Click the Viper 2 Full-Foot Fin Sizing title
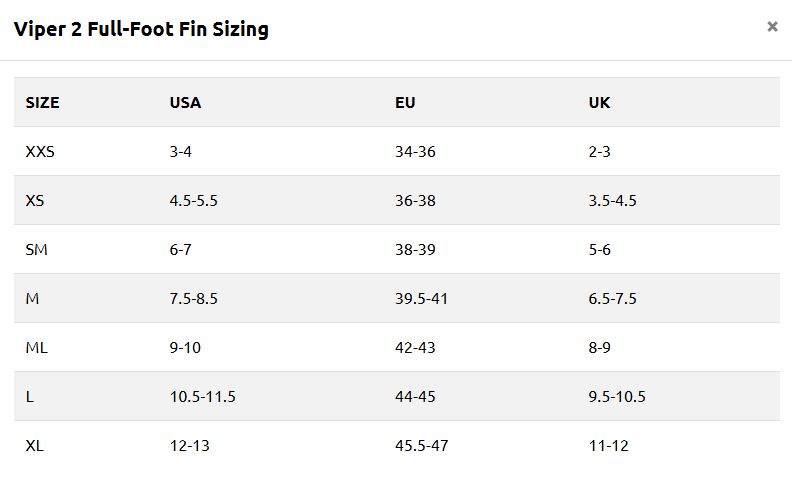The image size is (792, 498). 141,29
